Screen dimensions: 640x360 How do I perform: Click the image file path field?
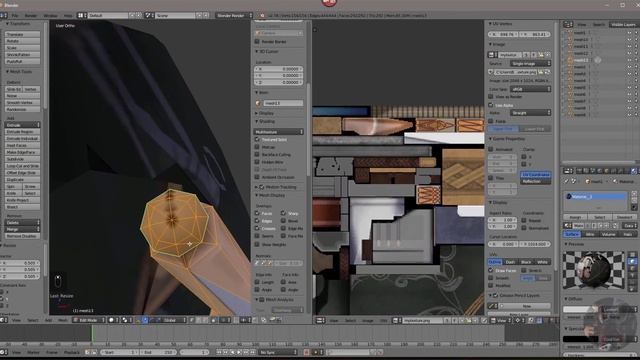pyautogui.click(x=515, y=72)
